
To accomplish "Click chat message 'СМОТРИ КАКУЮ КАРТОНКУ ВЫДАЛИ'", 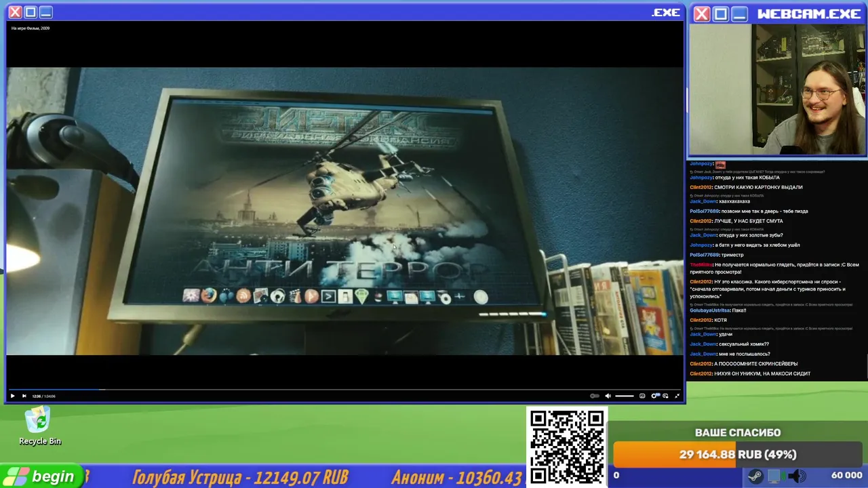I will 758,187.
